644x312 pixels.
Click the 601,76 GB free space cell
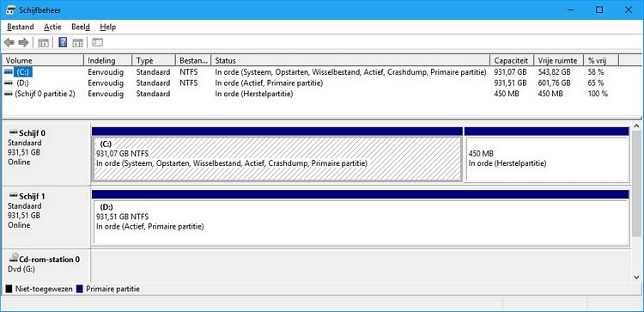point(554,83)
